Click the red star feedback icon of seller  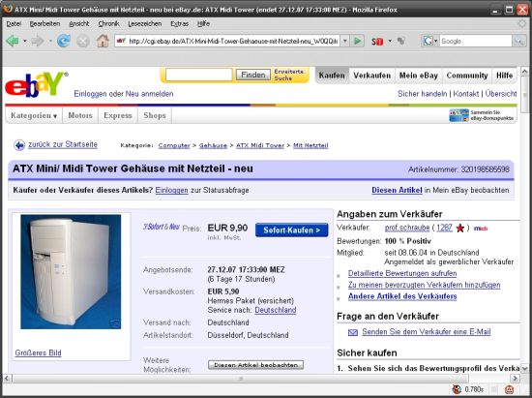[460, 229]
